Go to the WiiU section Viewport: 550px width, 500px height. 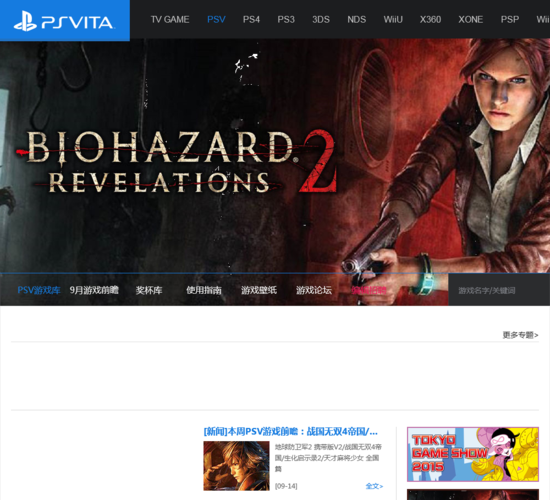coord(393,19)
